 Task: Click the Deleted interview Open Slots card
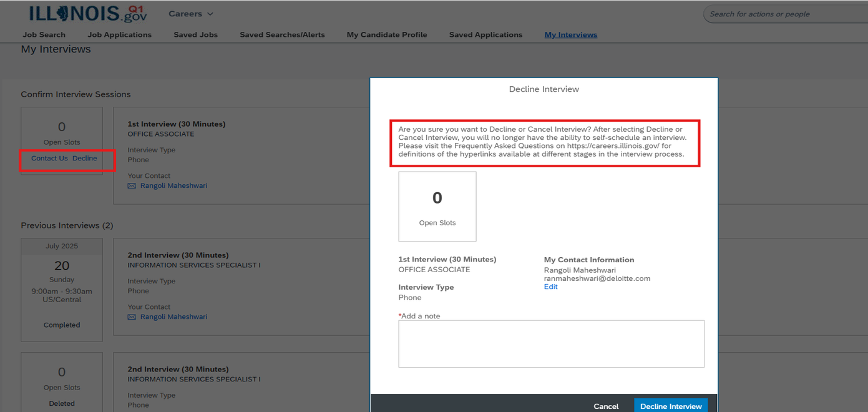pos(62,382)
